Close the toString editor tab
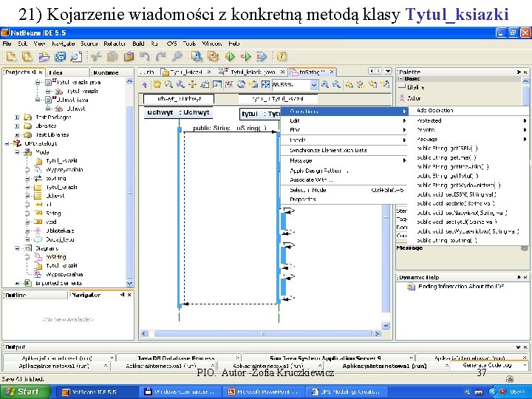 [332, 72]
